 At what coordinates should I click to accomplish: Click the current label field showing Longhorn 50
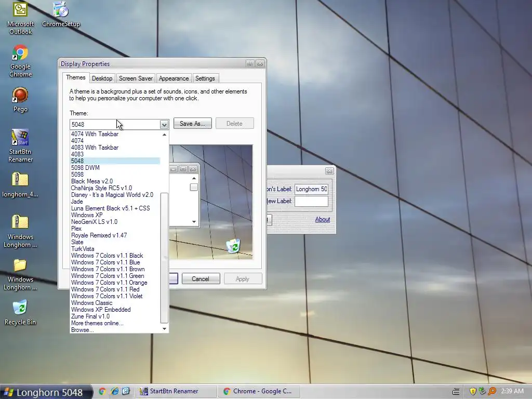(x=311, y=189)
